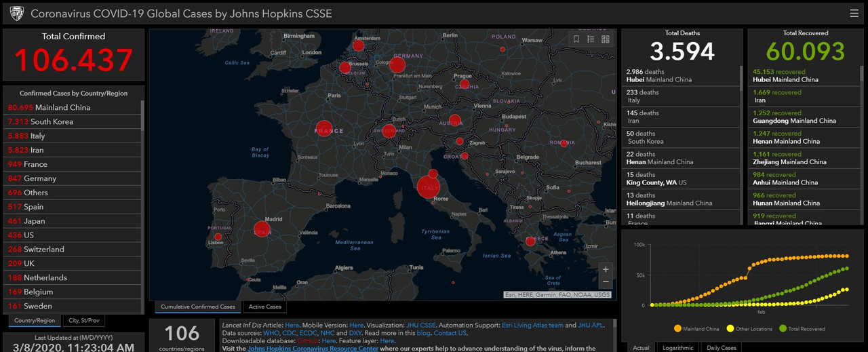868x352 pixels.
Task: Select the Greece case circle
Action: 530,241
